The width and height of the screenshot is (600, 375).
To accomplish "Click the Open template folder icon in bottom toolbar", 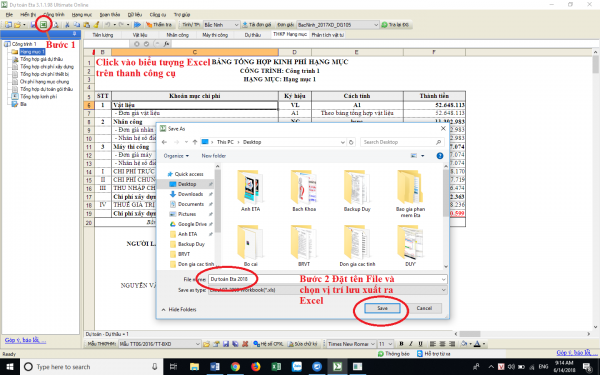I will click(x=207, y=344).
